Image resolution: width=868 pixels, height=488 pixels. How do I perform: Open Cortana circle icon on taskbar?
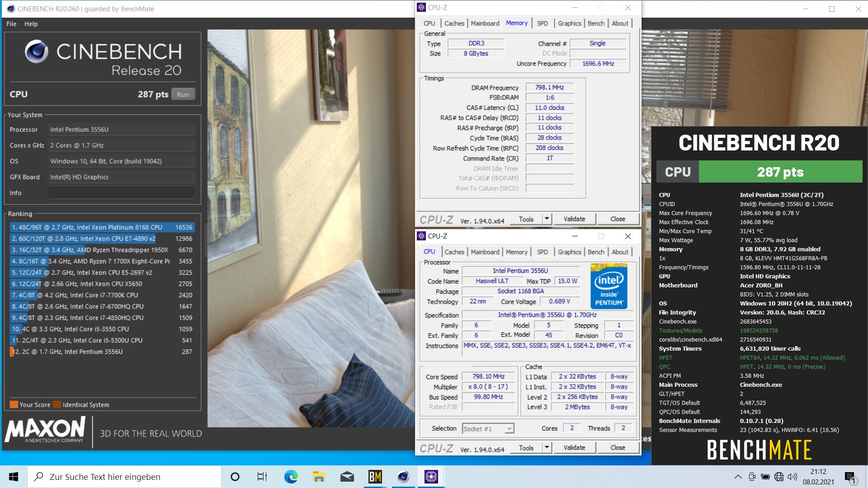click(235, 477)
